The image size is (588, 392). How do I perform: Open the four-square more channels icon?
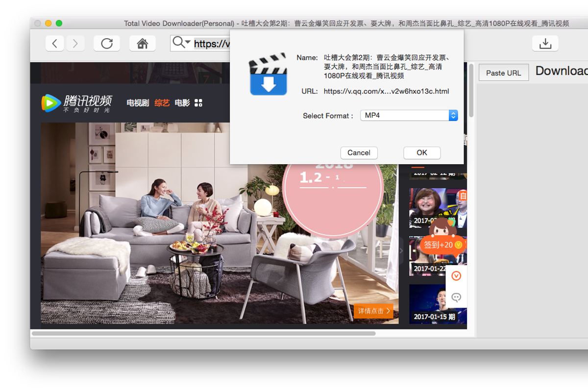point(198,103)
